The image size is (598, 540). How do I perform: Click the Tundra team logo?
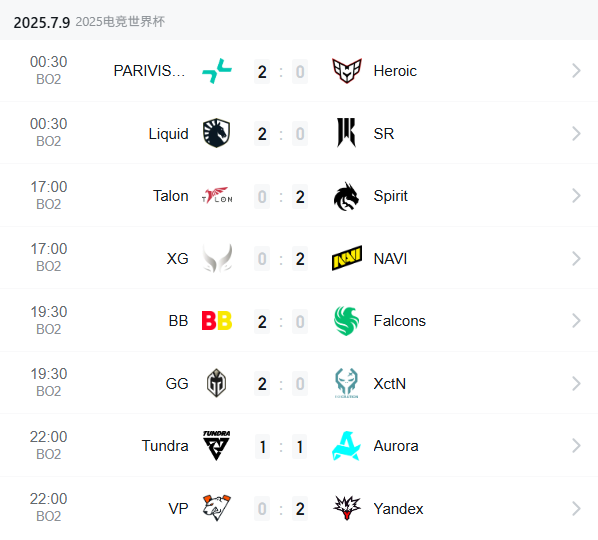pyautogui.click(x=217, y=445)
